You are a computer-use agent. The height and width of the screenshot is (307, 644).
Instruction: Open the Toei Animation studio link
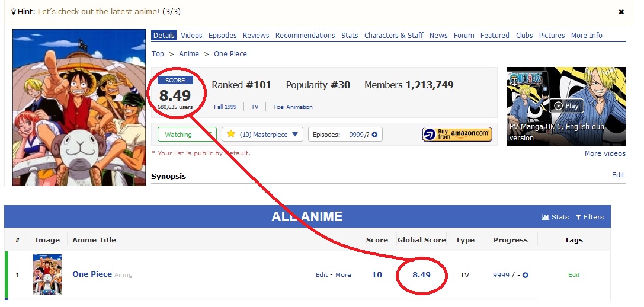click(293, 107)
